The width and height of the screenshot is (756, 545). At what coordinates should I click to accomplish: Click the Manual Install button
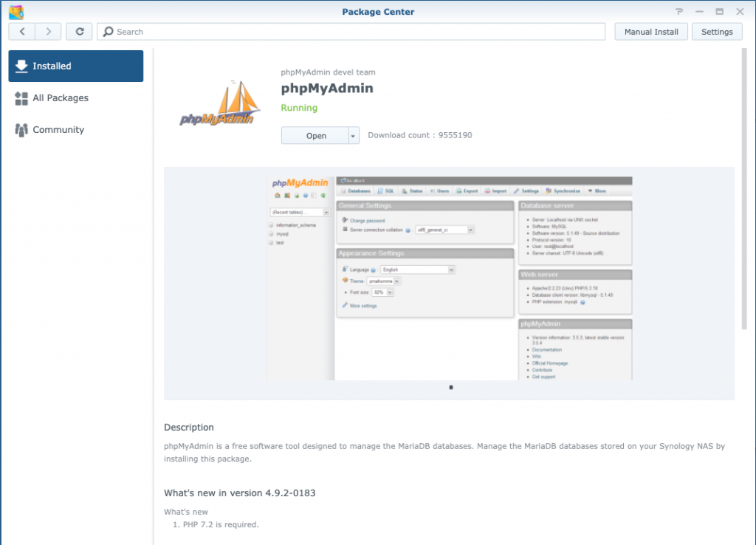(x=651, y=32)
